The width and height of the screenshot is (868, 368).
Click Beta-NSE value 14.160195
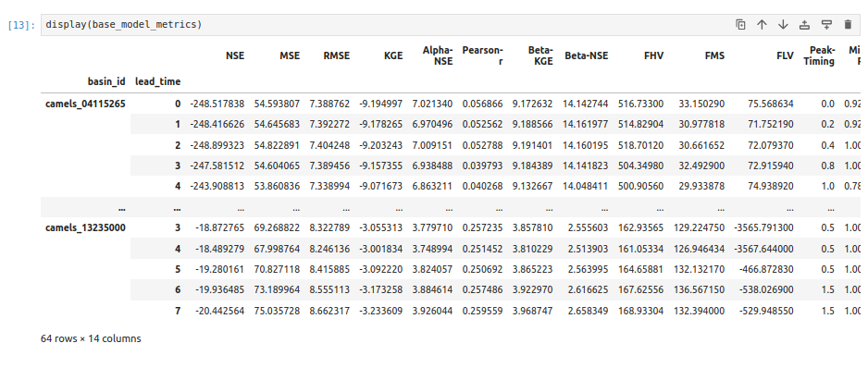click(x=585, y=145)
